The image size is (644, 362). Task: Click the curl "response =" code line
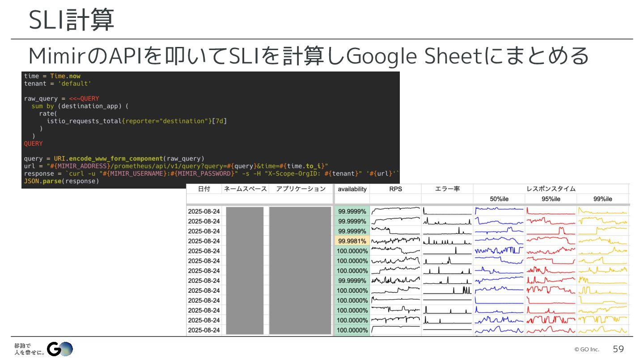211,173
